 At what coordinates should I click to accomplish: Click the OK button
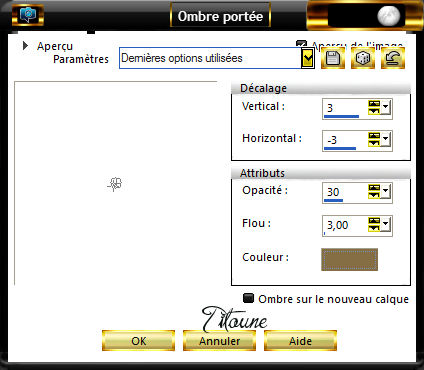coord(138,341)
